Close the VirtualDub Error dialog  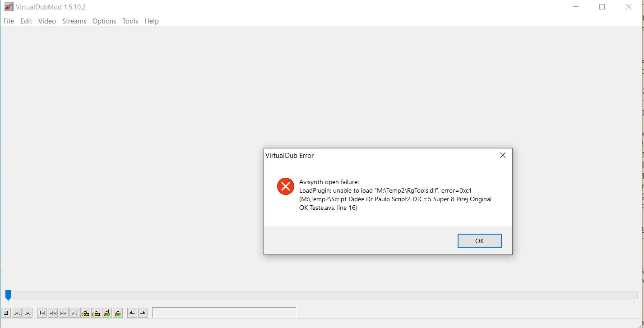point(502,155)
